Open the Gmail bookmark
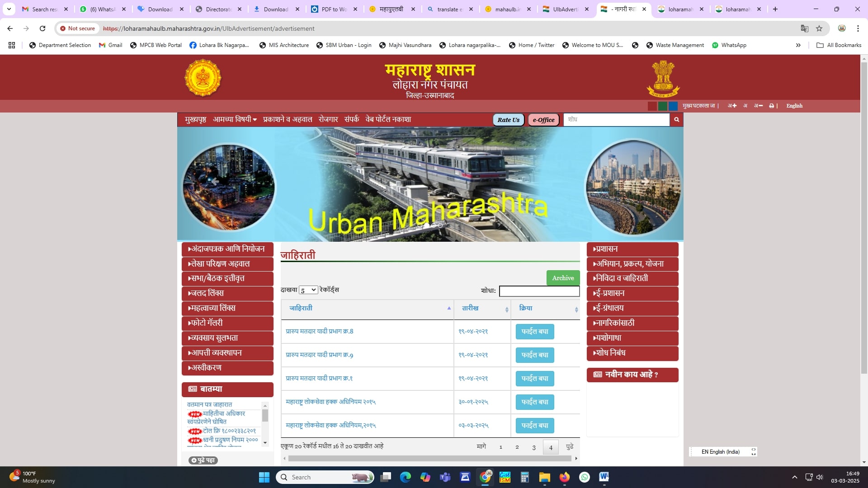 tap(111, 45)
